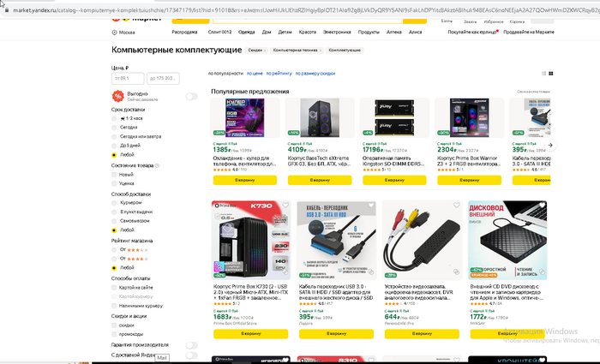Open Красота category in navigation

click(307, 33)
